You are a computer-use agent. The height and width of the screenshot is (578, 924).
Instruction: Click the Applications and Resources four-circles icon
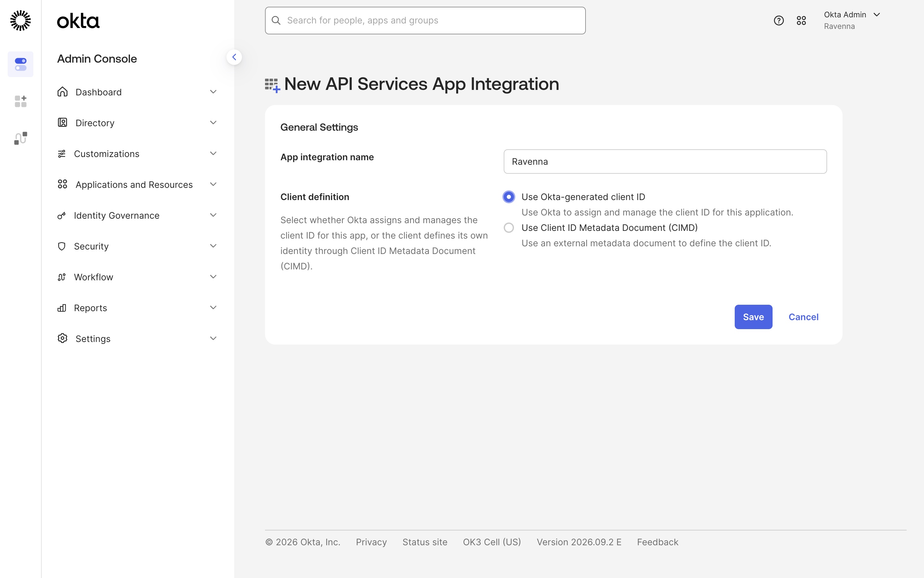point(62,184)
